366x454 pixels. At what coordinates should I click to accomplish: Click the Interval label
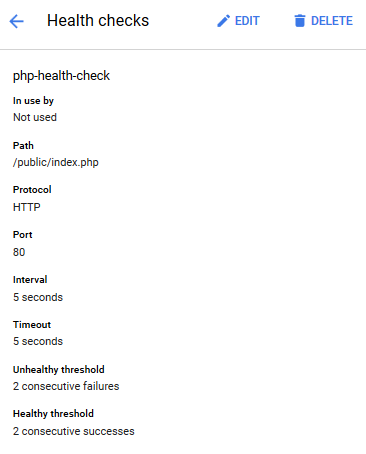[x=30, y=279]
